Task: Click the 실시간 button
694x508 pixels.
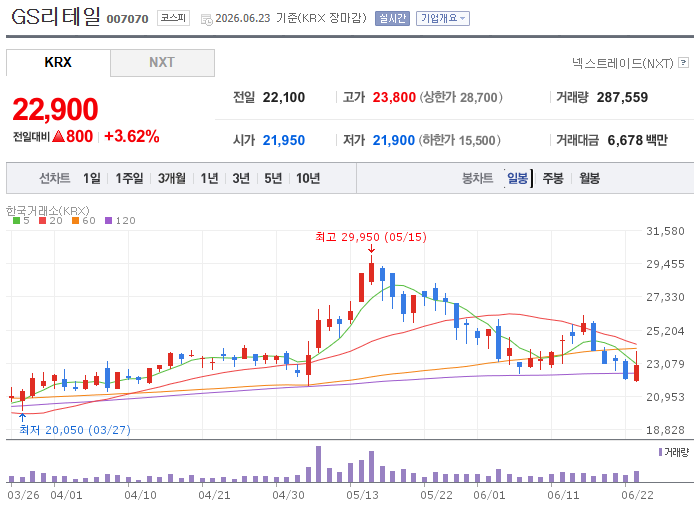Action: (392, 19)
